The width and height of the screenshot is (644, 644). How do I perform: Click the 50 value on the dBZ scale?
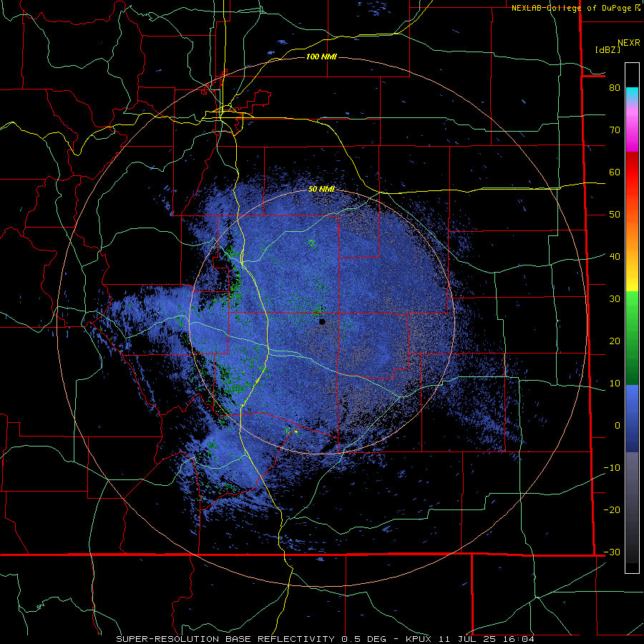[x=615, y=215]
